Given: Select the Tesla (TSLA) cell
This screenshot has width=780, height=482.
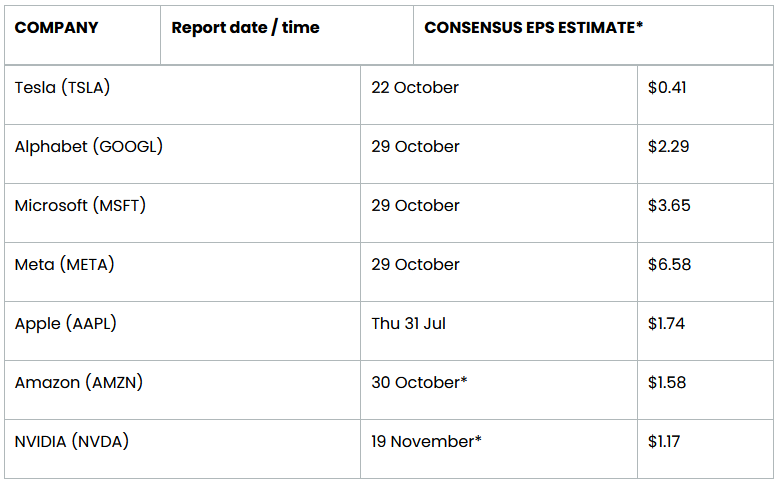Looking at the screenshot, I should tap(62, 88).
